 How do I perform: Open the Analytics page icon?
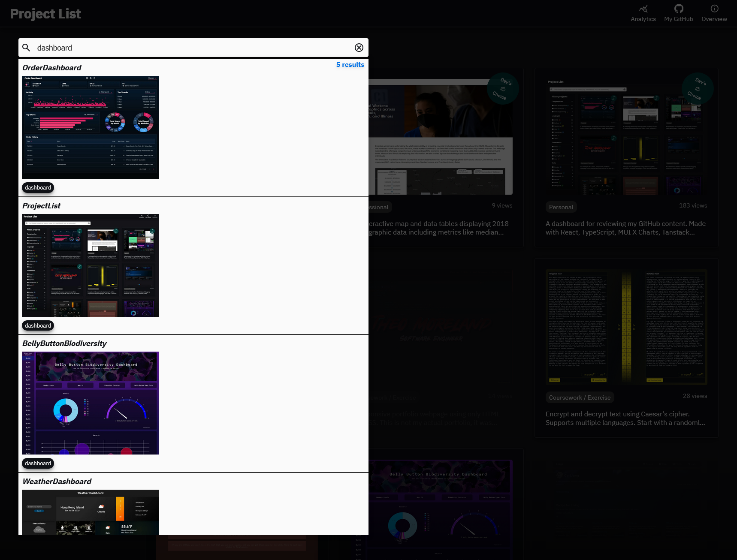[643, 9]
